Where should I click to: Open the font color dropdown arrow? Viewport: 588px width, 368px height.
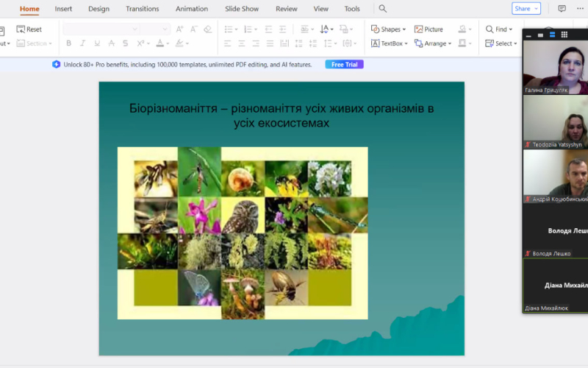(168, 43)
